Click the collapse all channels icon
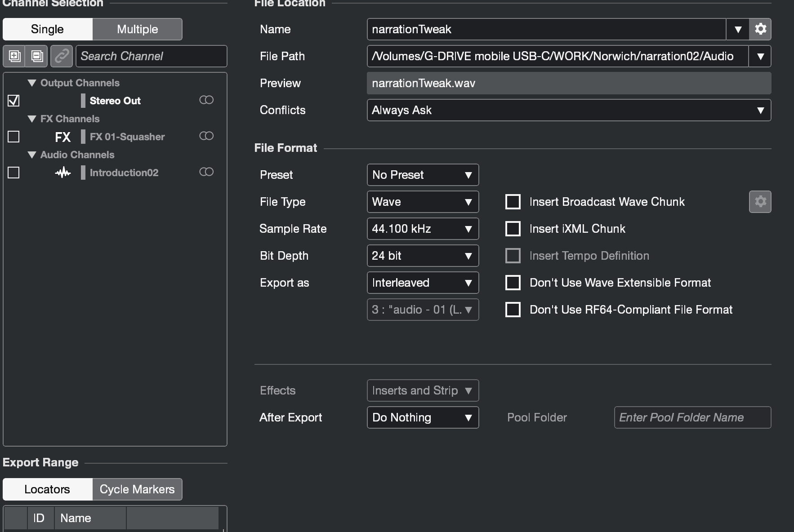Viewport: 794px width, 532px height. coord(37,56)
